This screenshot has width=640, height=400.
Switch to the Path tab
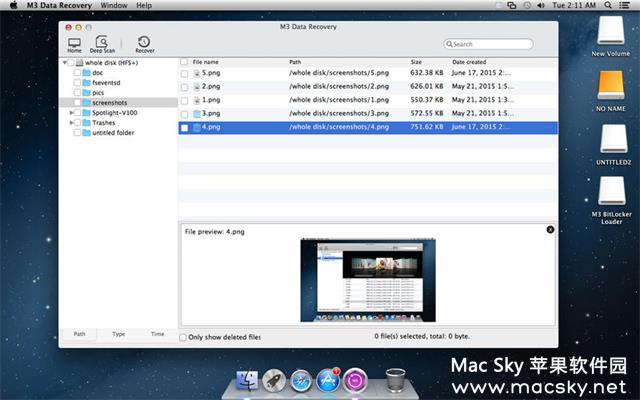(79, 334)
